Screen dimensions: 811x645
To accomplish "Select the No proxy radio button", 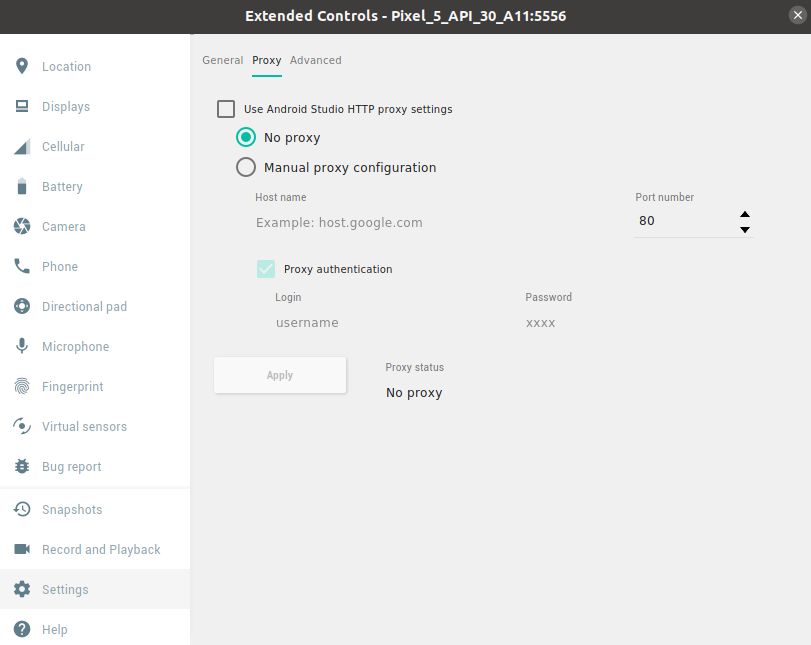I will tap(246, 138).
